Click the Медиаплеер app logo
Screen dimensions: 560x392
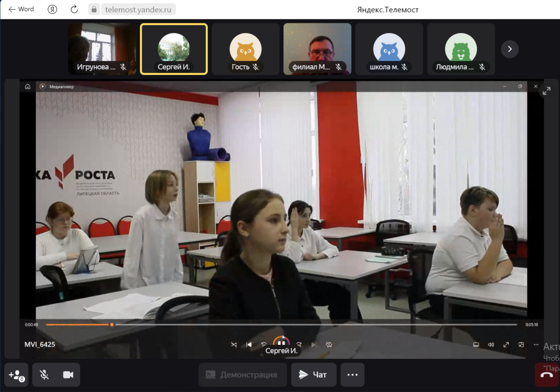tap(42, 86)
